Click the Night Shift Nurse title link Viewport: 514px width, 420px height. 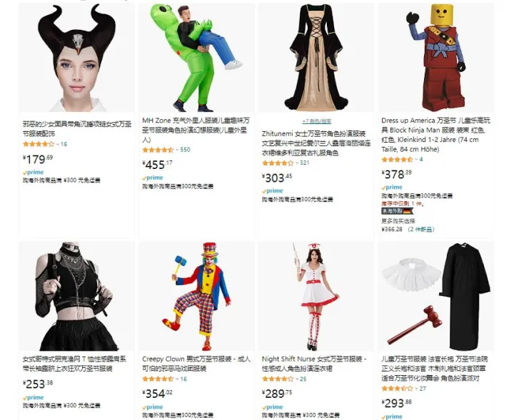coord(314,364)
